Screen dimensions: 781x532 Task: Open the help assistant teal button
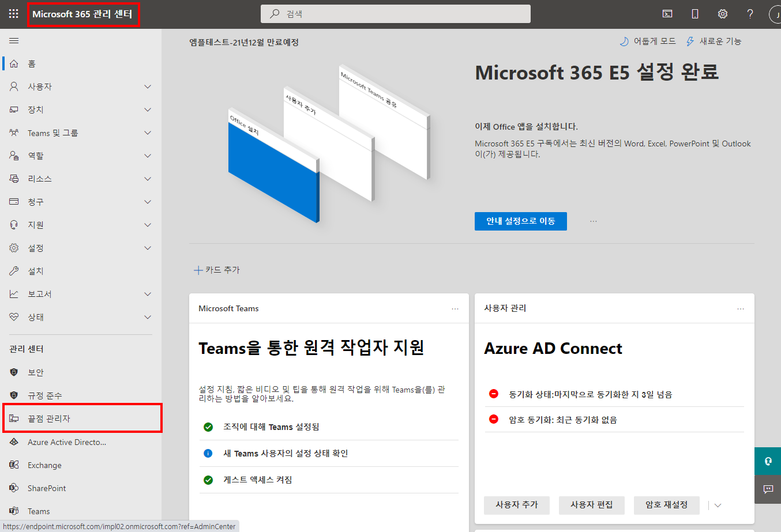coord(768,461)
